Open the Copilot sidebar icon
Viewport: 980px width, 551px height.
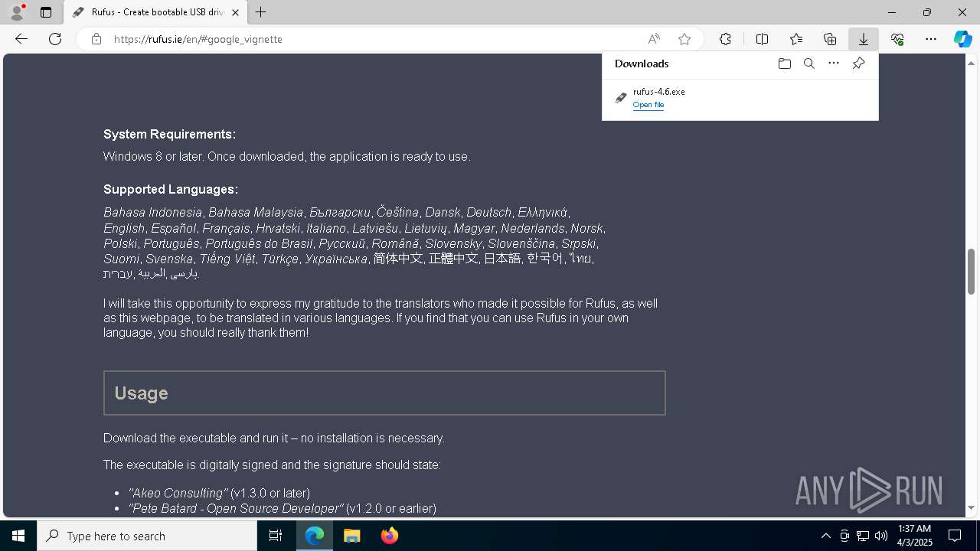(962, 39)
